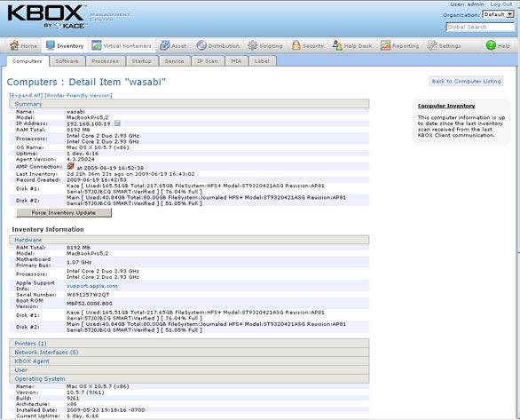Viewport: 520px width, 420px height.
Task: Open the IP Scan tab
Action: pyautogui.click(x=208, y=61)
